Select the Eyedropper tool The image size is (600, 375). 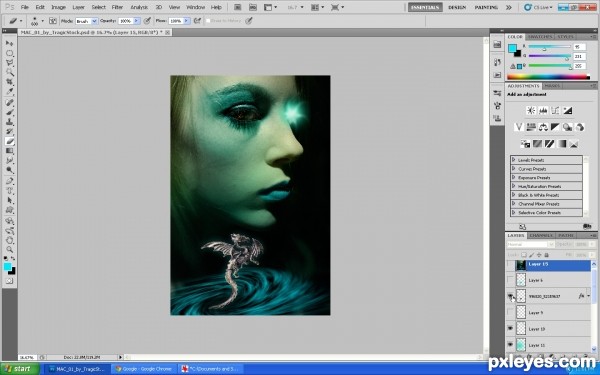click(10, 92)
